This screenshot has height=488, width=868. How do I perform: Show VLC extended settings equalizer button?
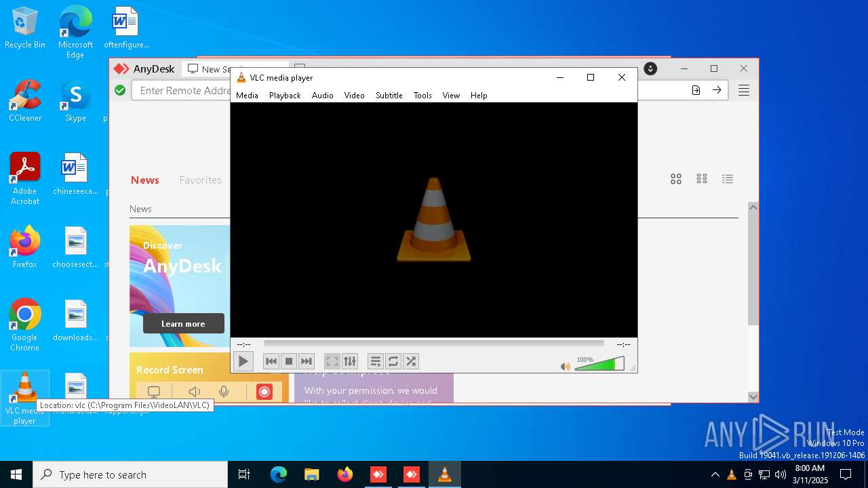click(349, 361)
